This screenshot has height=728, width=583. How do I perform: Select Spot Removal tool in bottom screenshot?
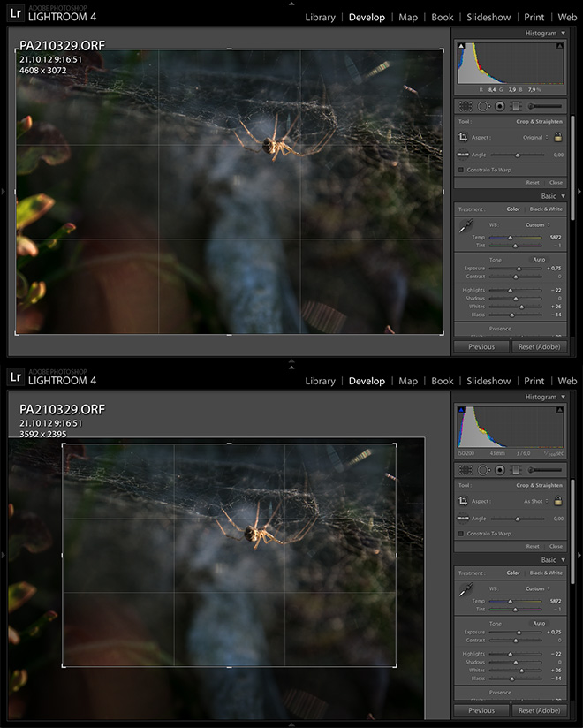coord(483,470)
